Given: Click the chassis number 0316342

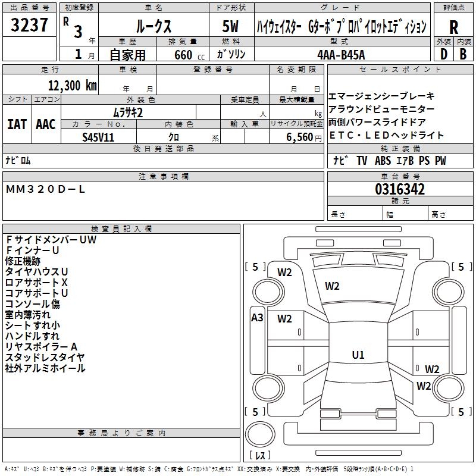Looking at the screenshot, I should 399,189.
